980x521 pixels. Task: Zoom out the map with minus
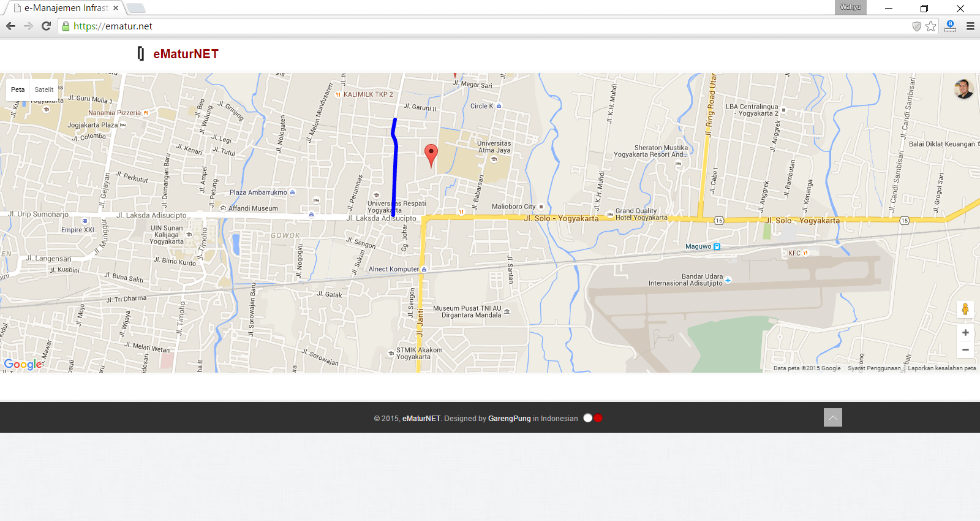pos(965,350)
